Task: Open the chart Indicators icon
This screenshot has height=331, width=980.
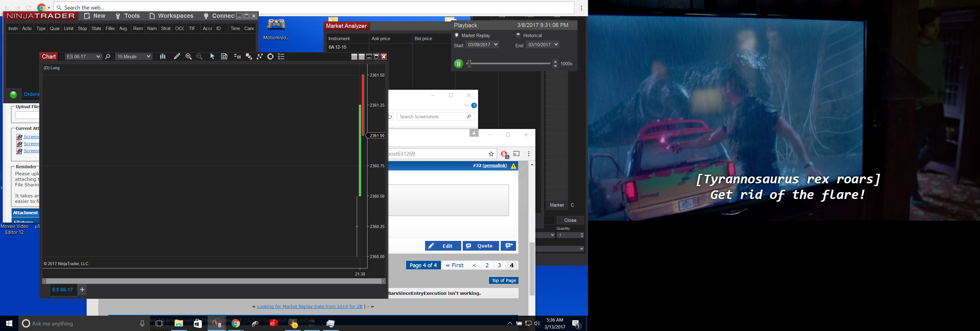Action: point(260,56)
